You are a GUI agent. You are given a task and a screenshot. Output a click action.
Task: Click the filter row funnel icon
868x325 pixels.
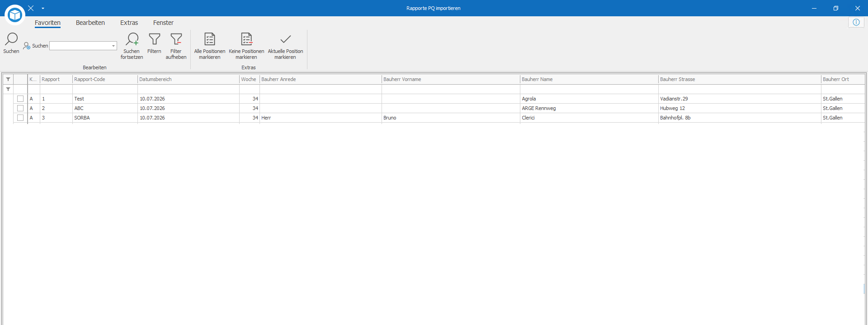(x=8, y=89)
